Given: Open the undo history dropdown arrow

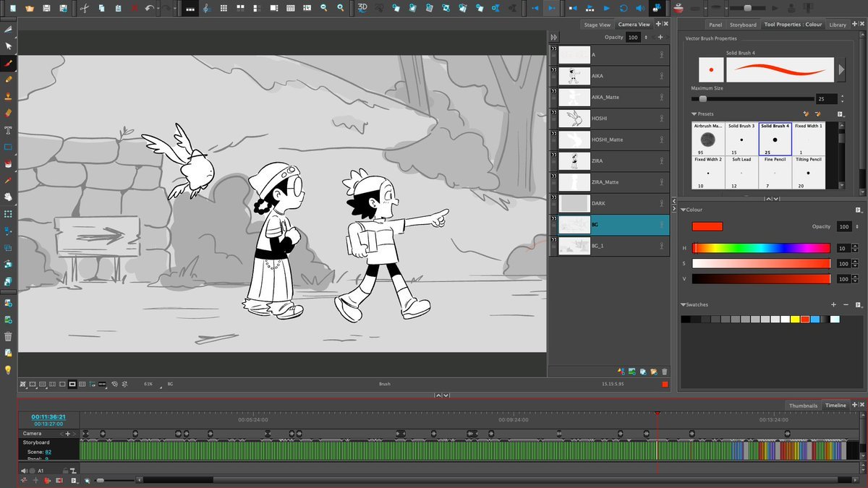Looking at the screenshot, I should (158, 8).
